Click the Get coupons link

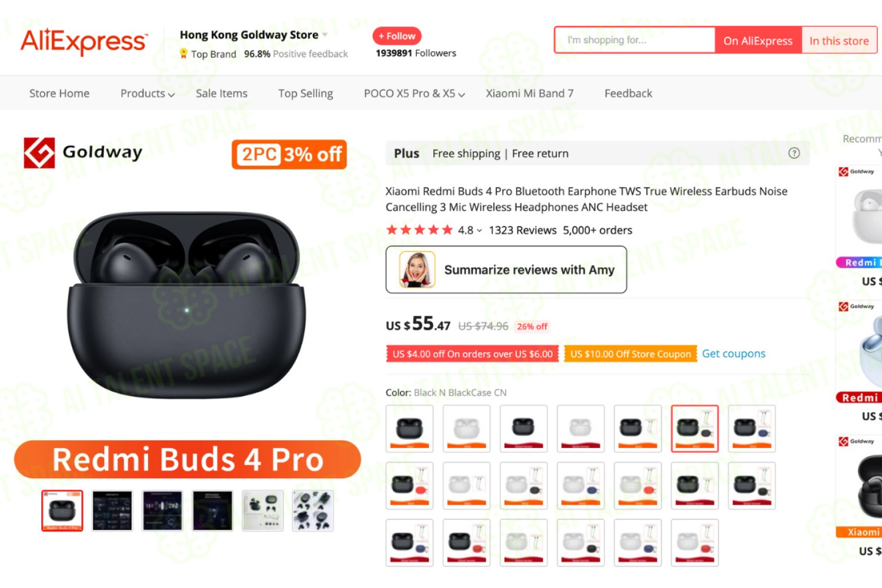click(733, 353)
